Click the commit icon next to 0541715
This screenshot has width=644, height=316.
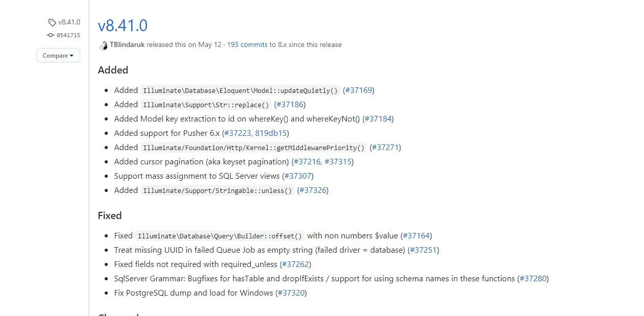(x=50, y=35)
